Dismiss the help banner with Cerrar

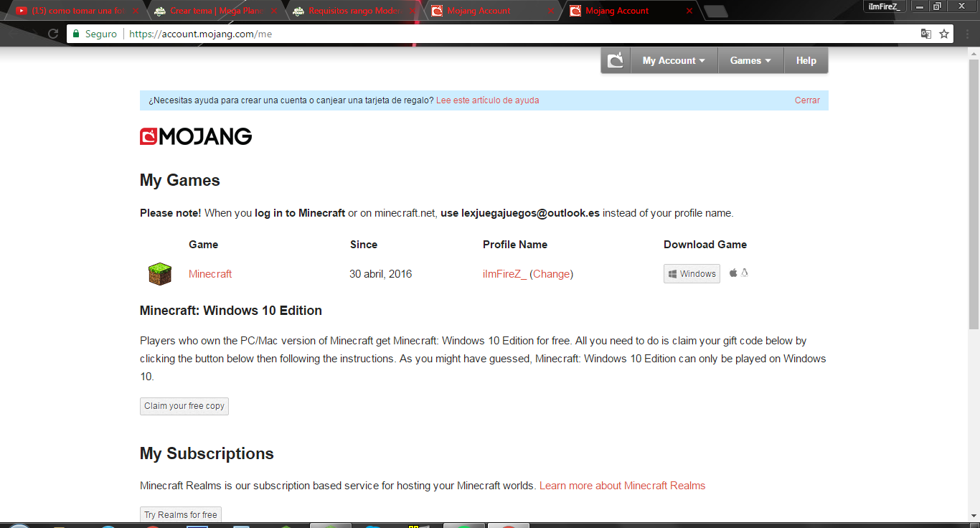(807, 100)
